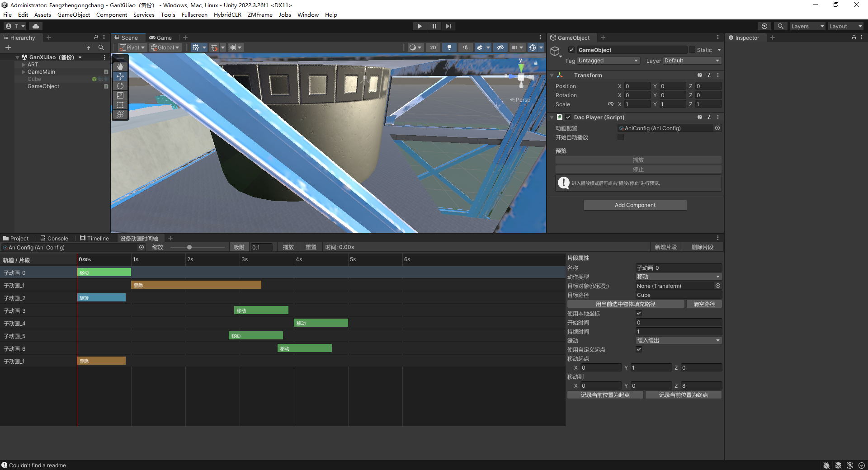
Task: Click the Pause button in toolbar
Action: point(434,26)
